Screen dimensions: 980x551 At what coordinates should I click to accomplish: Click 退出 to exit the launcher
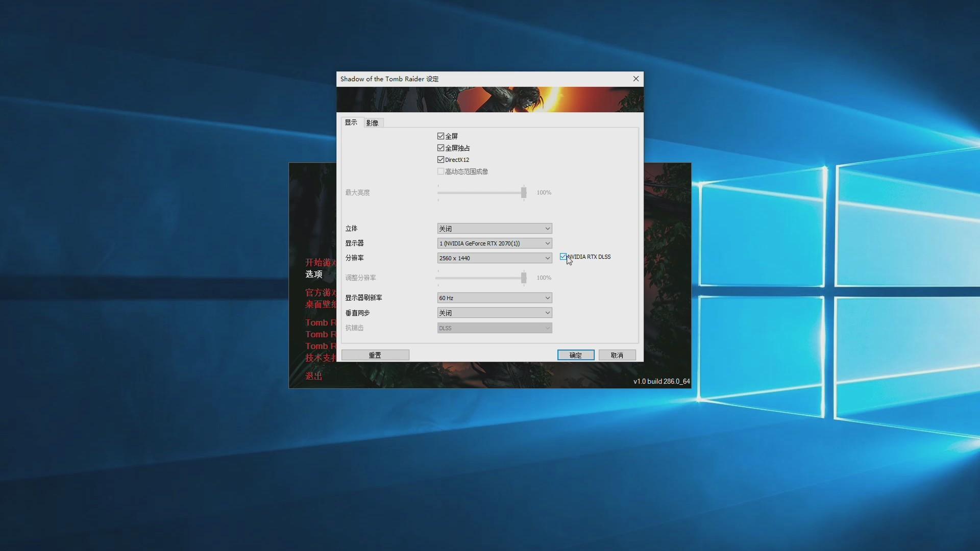pos(313,376)
